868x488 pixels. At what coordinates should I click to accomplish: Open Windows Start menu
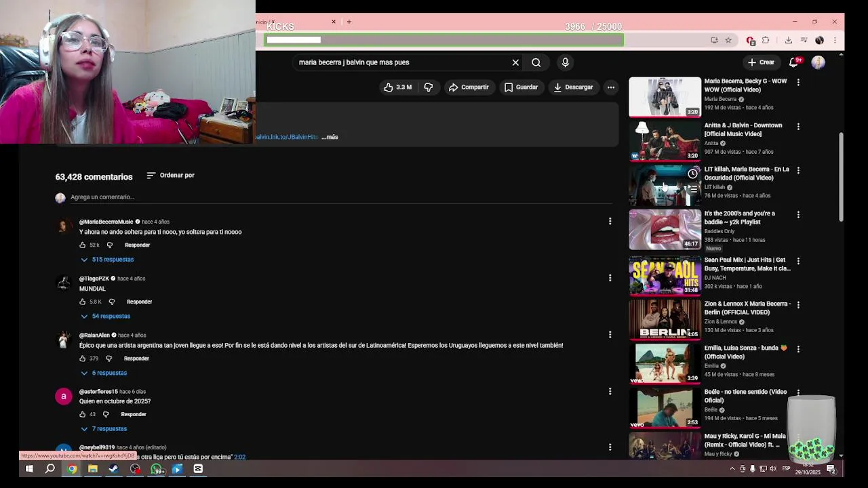click(x=29, y=469)
